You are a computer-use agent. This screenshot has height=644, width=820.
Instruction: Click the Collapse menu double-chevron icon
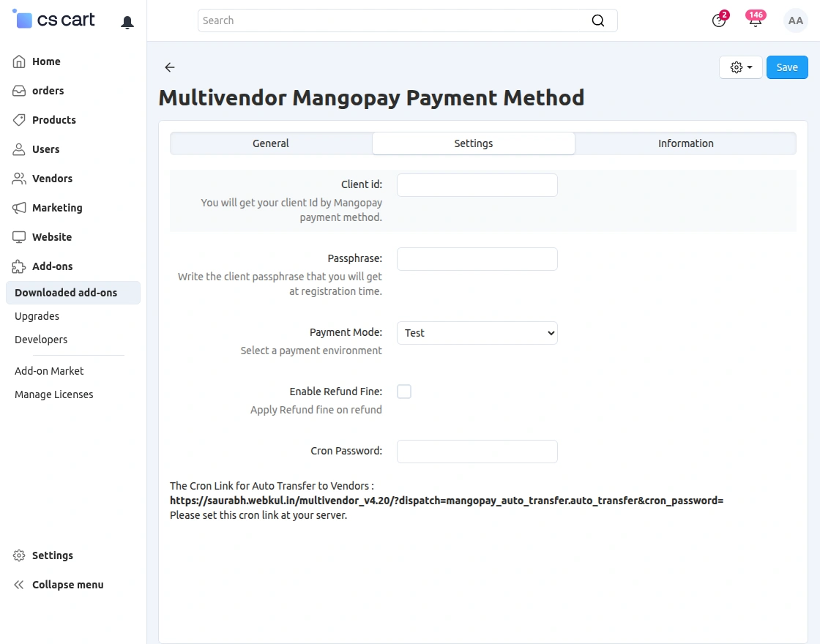click(x=19, y=585)
